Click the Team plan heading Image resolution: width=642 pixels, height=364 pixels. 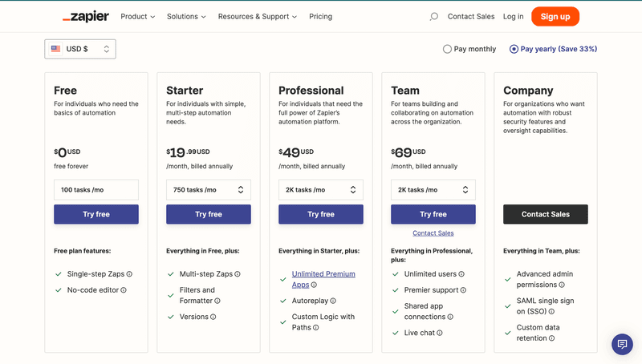coord(405,91)
